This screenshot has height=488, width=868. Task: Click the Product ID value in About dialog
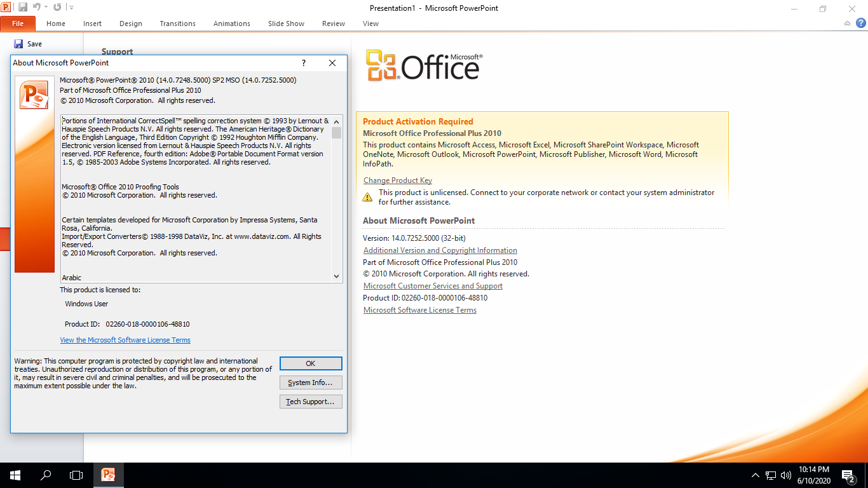(147, 324)
